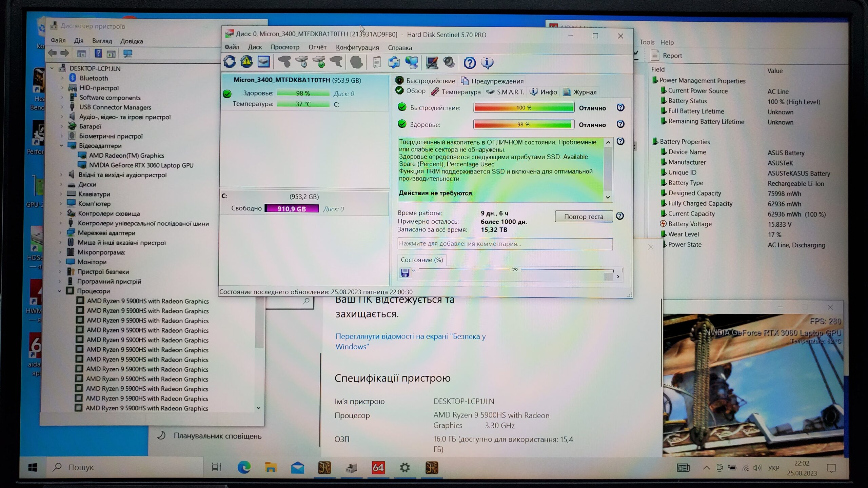Open AIDA64 from the taskbar
Viewport: 868px width, 488px height.
(x=378, y=468)
